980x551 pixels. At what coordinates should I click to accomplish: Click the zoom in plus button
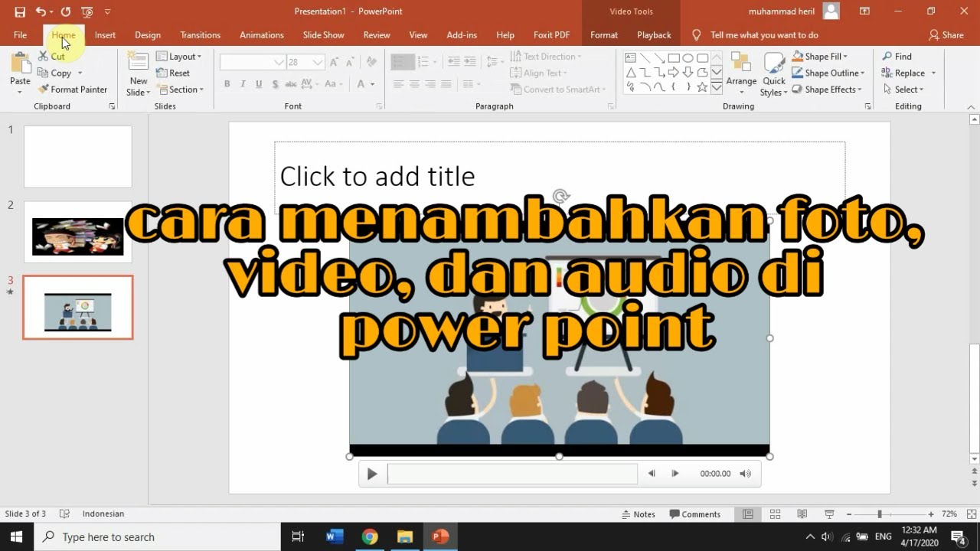pos(931,514)
